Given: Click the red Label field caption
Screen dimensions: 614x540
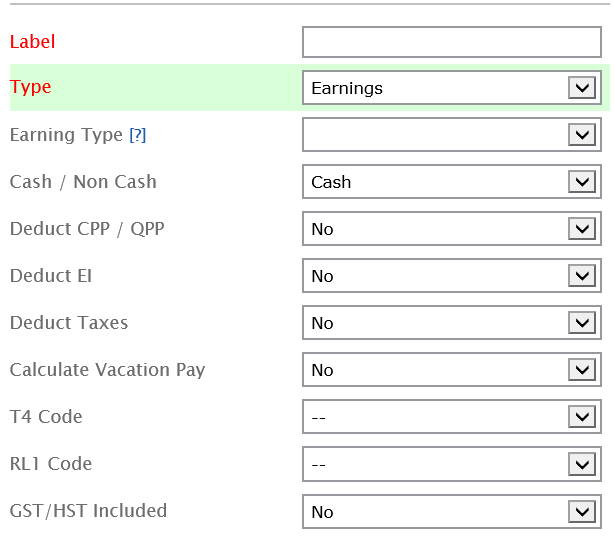Looking at the screenshot, I should click(x=33, y=42).
